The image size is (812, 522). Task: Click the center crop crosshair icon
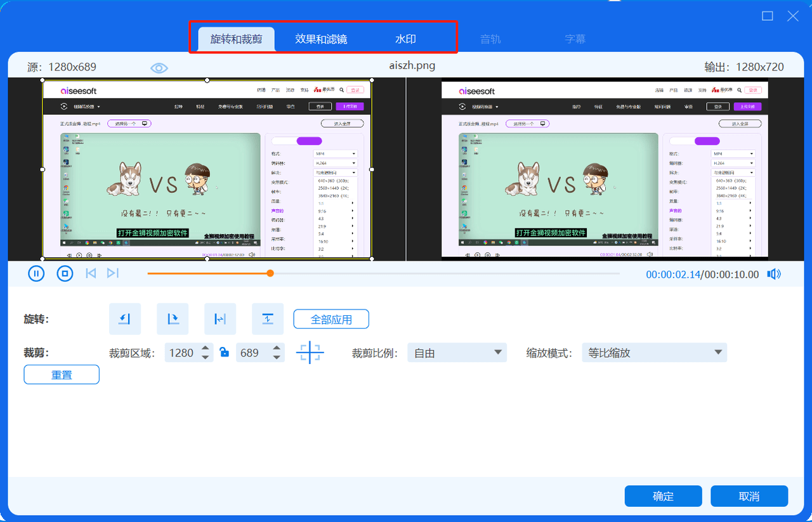310,353
